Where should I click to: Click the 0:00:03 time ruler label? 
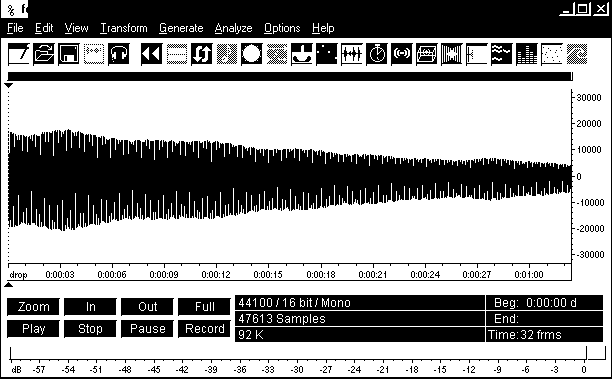click(60, 274)
